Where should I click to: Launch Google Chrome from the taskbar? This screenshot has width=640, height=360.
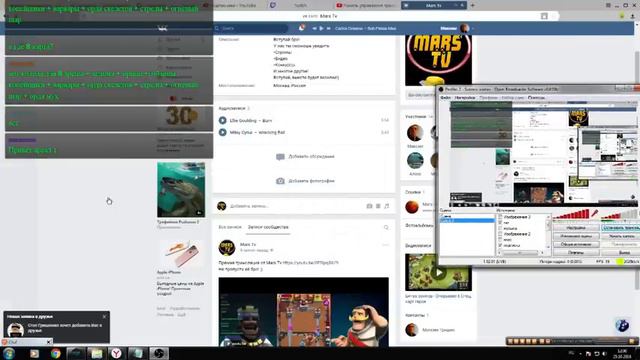(x=56, y=353)
